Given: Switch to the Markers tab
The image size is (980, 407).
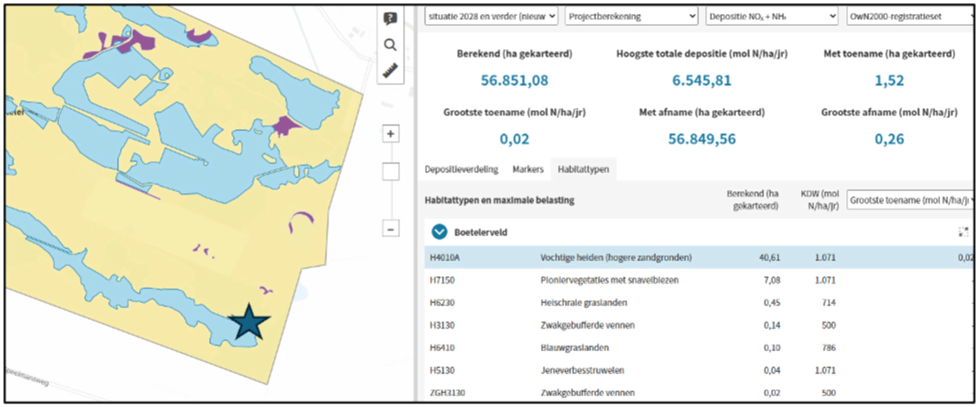Looking at the screenshot, I should pyautogui.click(x=528, y=169).
